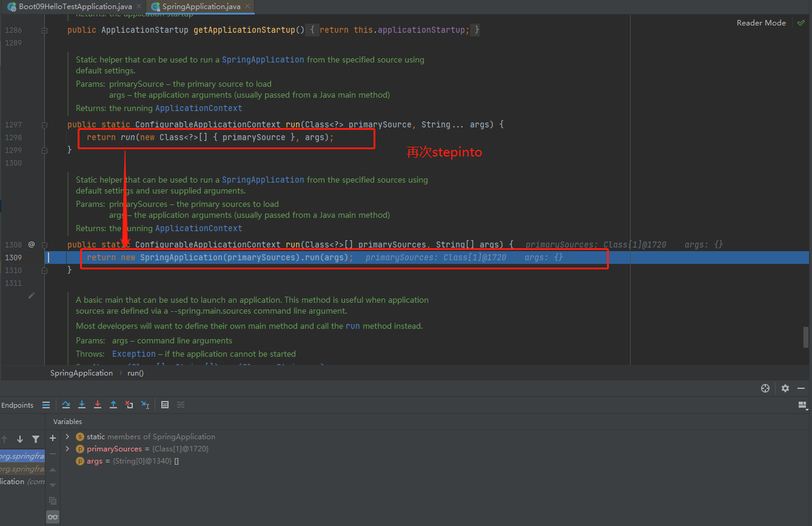Viewport: 812px width, 526px height.
Task: Click the gutter @ icon at line 1308
Action: click(x=32, y=244)
